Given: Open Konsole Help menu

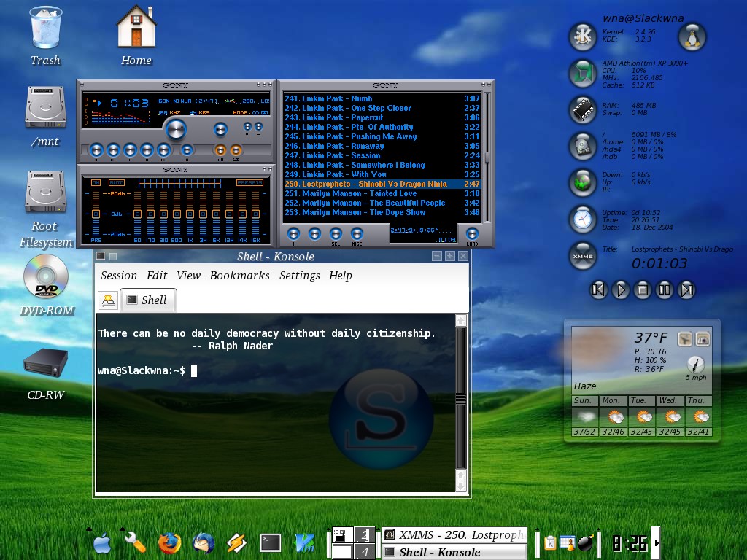Looking at the screenshot, I should (340, 276).
